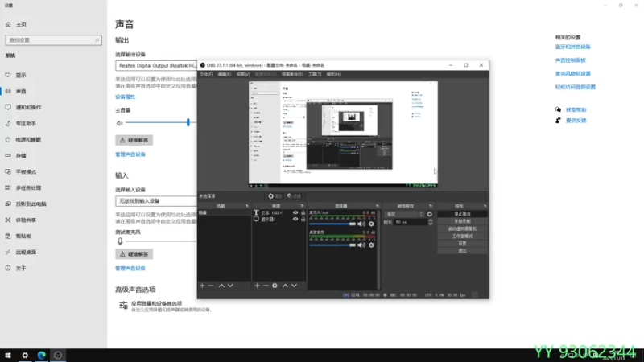
Task: Pop out the Scenes dock with its header icon
Action: click(247, 206)
